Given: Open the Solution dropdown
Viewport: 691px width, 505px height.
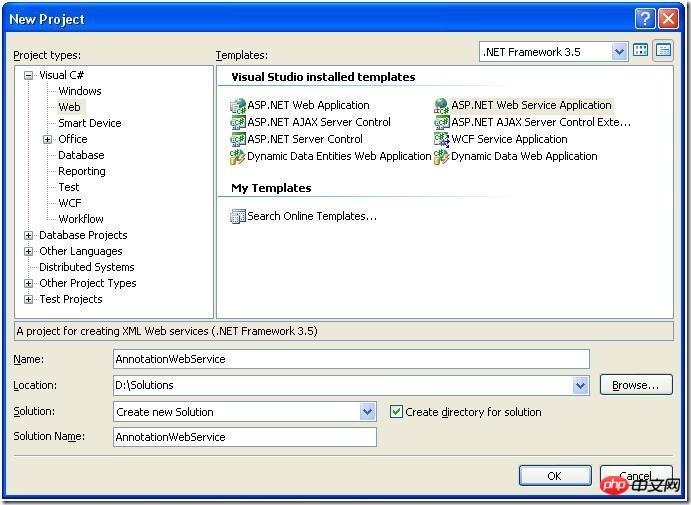Looking at the screenshot, I should (x=367, y=412).
